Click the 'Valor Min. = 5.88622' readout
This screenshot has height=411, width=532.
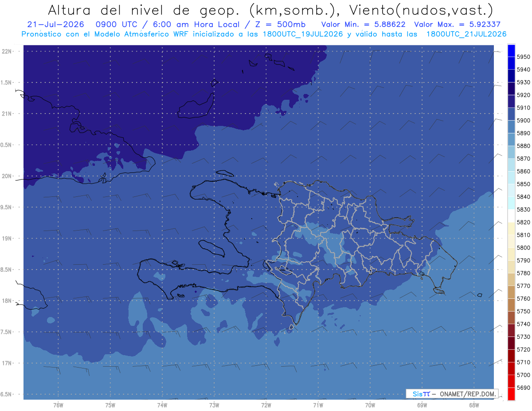coord(364,24)
